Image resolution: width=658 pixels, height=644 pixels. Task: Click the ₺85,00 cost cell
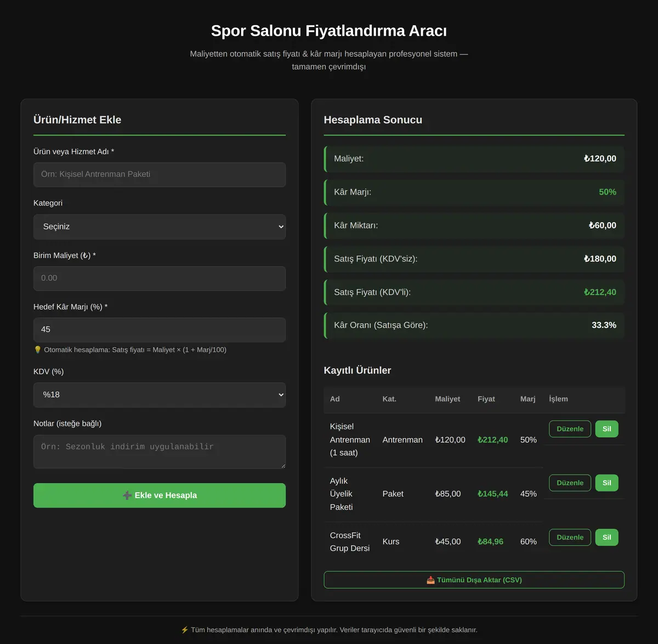click(448, 494)
